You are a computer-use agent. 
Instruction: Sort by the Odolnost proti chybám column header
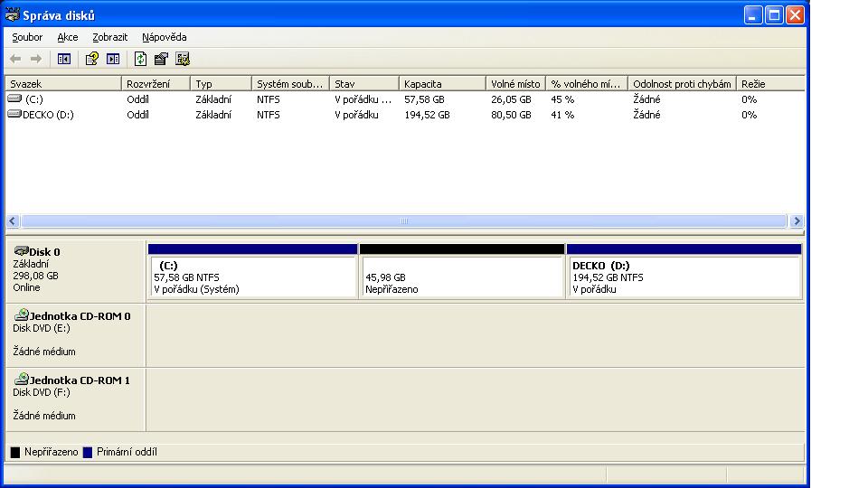point(682,83)
